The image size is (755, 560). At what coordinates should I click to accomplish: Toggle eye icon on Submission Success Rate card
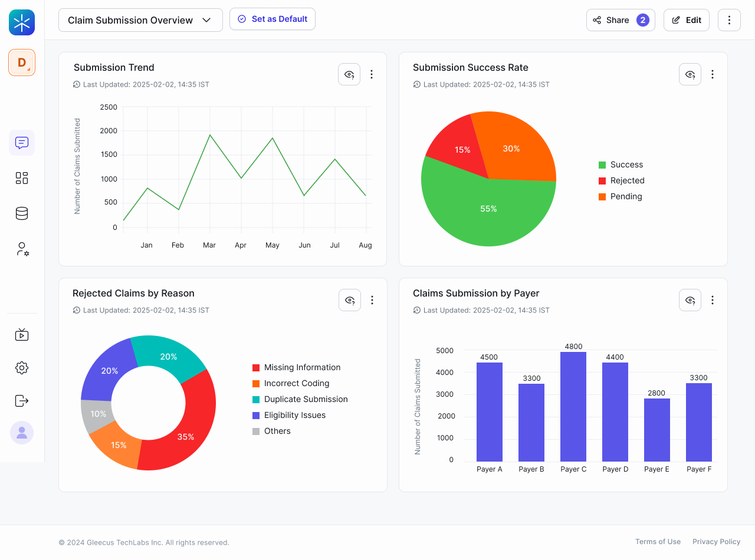pyautogui.click(x=690, y=74)
